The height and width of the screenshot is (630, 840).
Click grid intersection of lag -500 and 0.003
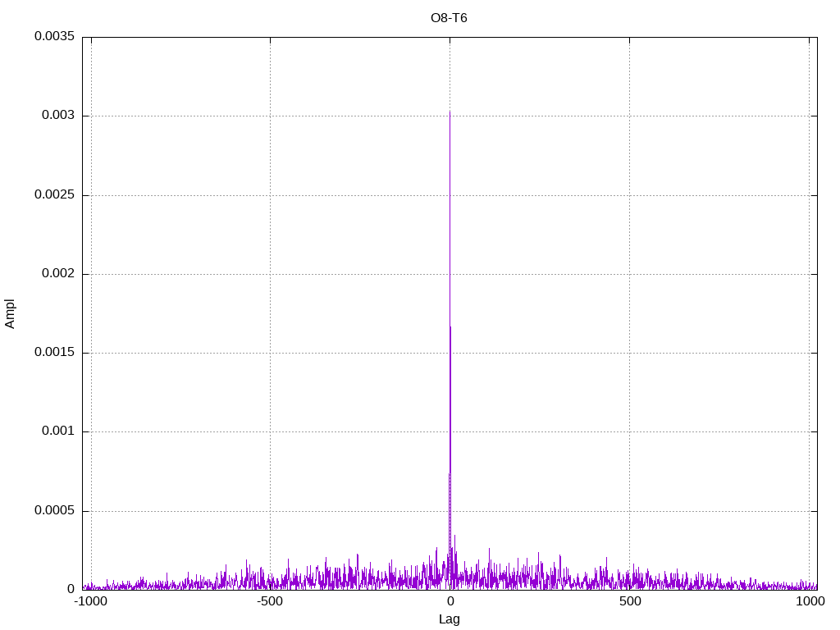click(270, 116)
